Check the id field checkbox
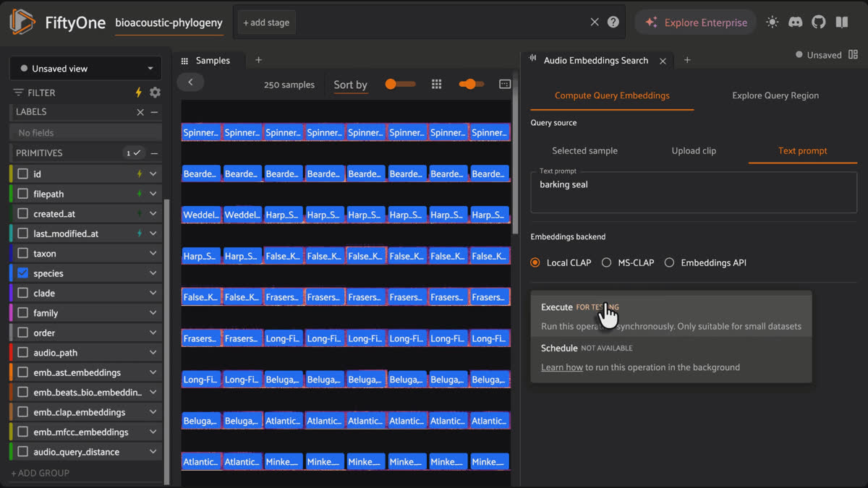The image size is (868, 488). pyautogui.click(x=22, y=174)
